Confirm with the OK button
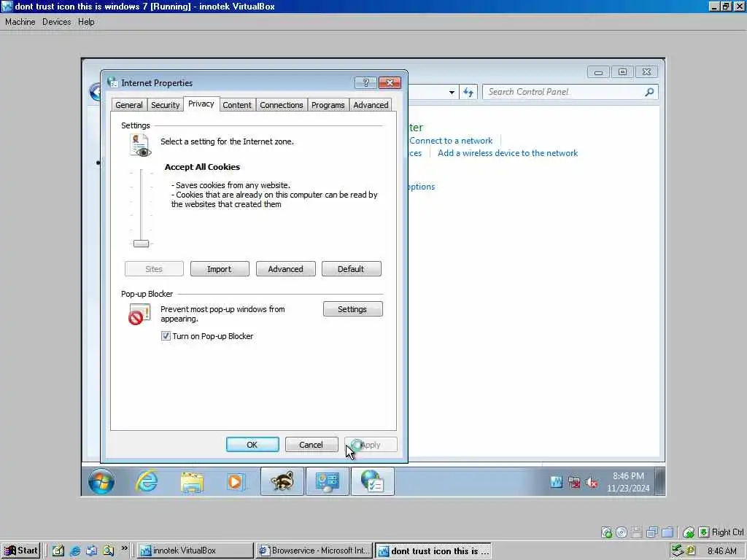The image size is (747, 560). tap(252, 445)
